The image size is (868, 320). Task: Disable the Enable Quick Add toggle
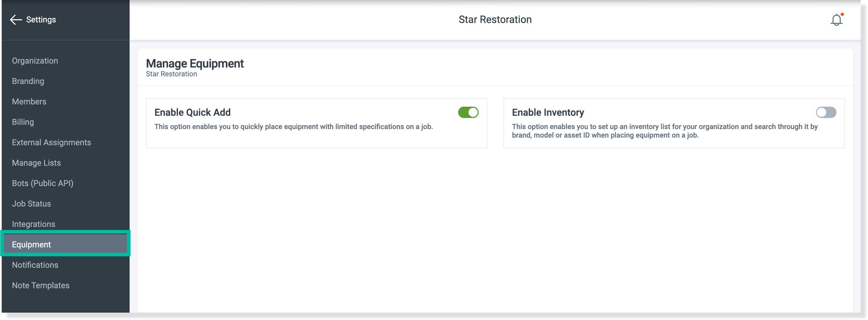[x=468, y=112]
